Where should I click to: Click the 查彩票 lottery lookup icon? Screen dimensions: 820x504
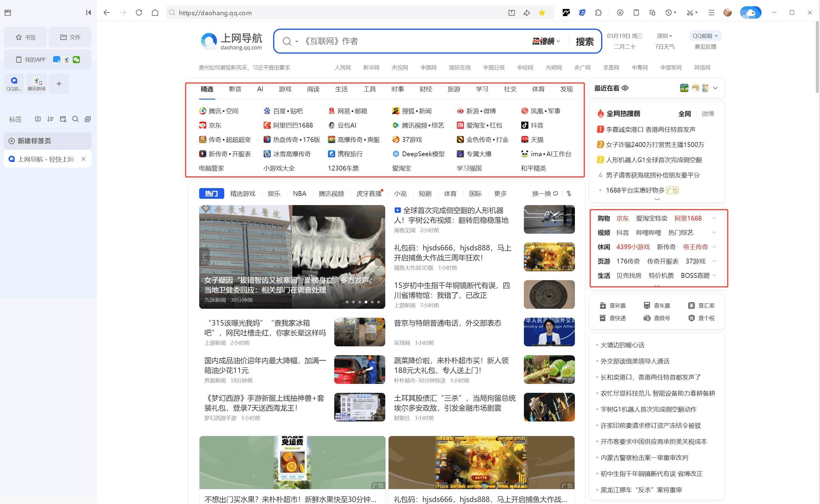(603, 305)
